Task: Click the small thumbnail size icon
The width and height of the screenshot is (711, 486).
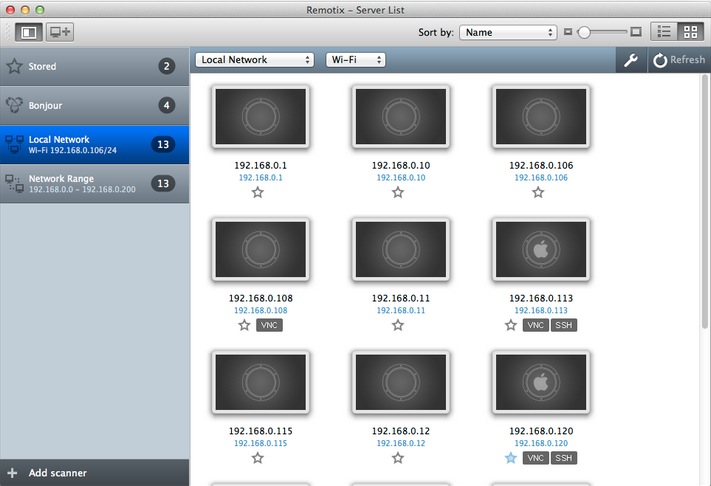Action: (x=569, y=32)
